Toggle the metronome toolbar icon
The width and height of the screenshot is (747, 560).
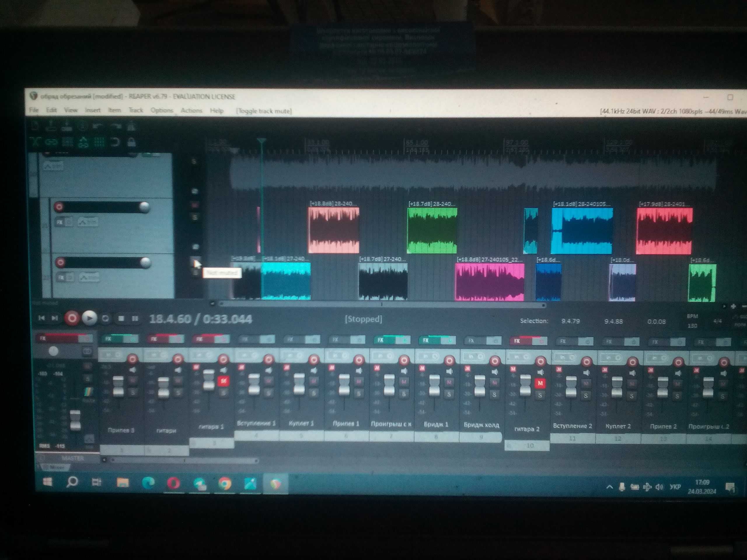(x=131, y=127)
